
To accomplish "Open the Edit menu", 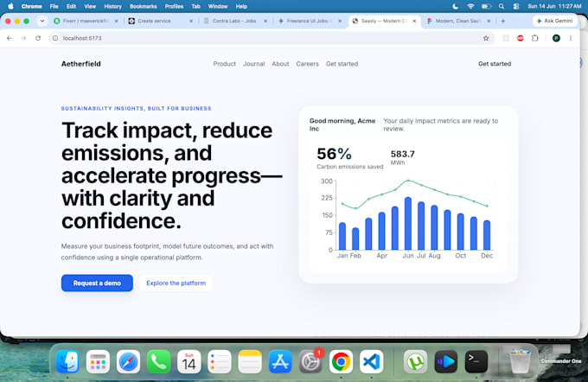I will 71,6.
